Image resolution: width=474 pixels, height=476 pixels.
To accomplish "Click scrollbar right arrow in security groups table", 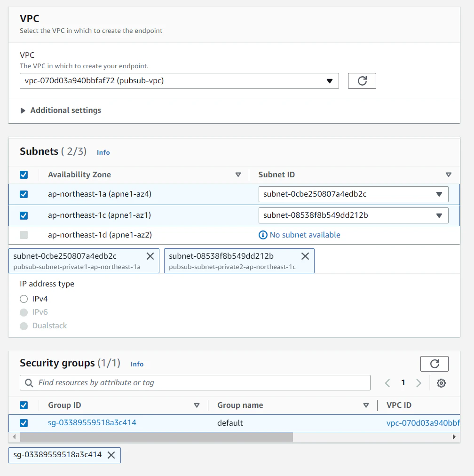I will click(x=454, y=437).
